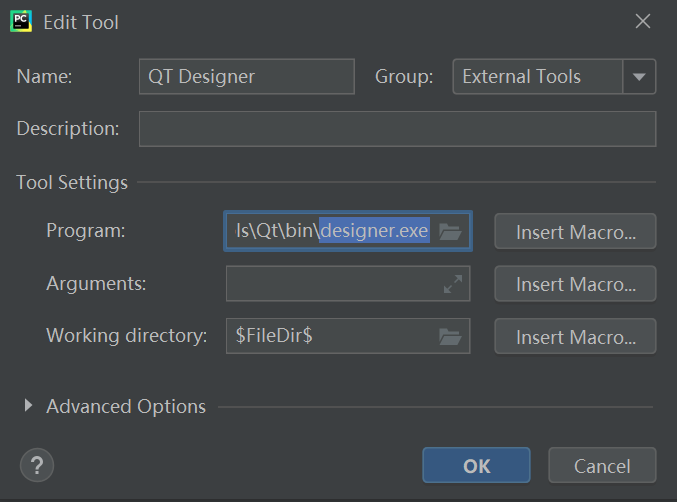Click the External Tools group text

(522, 77)
